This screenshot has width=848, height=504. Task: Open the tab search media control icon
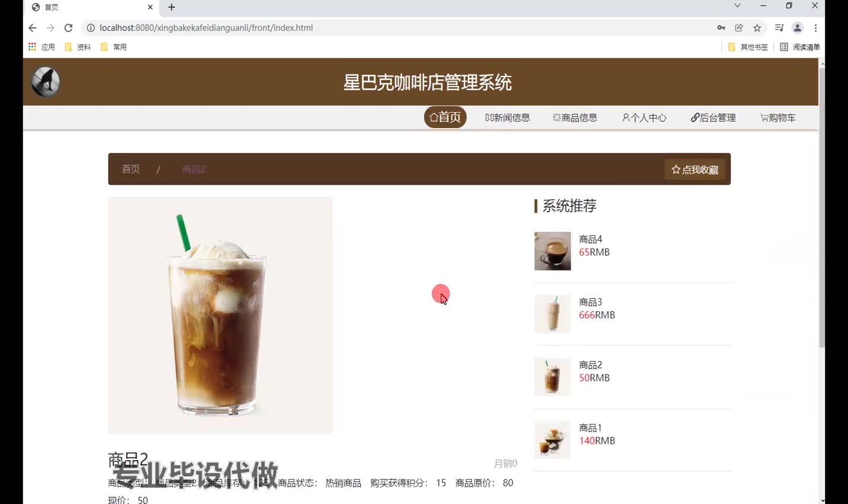[x=779, y=28]
